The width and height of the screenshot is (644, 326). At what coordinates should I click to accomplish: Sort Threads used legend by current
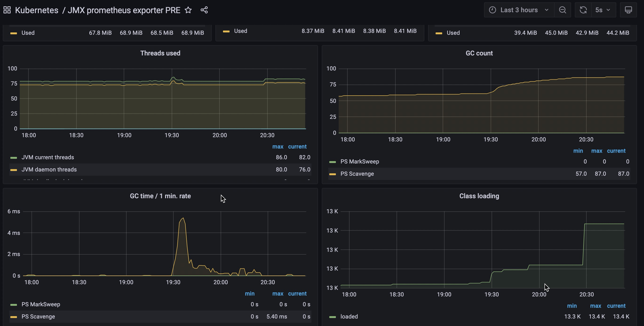[x=297, y=147]
